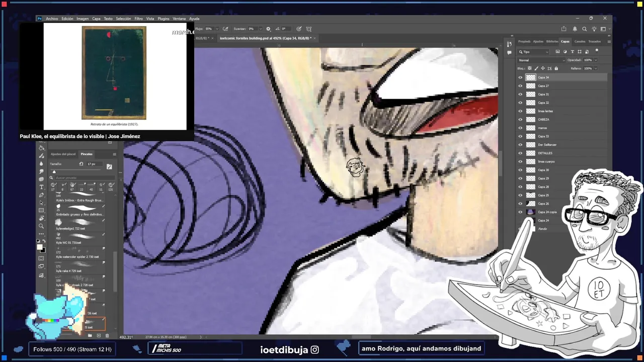Screen dimensions: 644x362
Task: Hide the Der Seiltanzer layer
Action: 520,145
